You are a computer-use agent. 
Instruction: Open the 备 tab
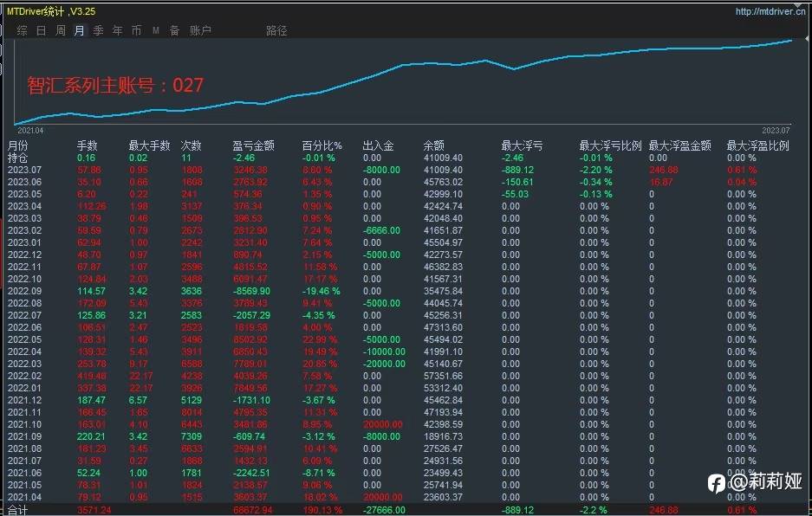pos(174,30)
